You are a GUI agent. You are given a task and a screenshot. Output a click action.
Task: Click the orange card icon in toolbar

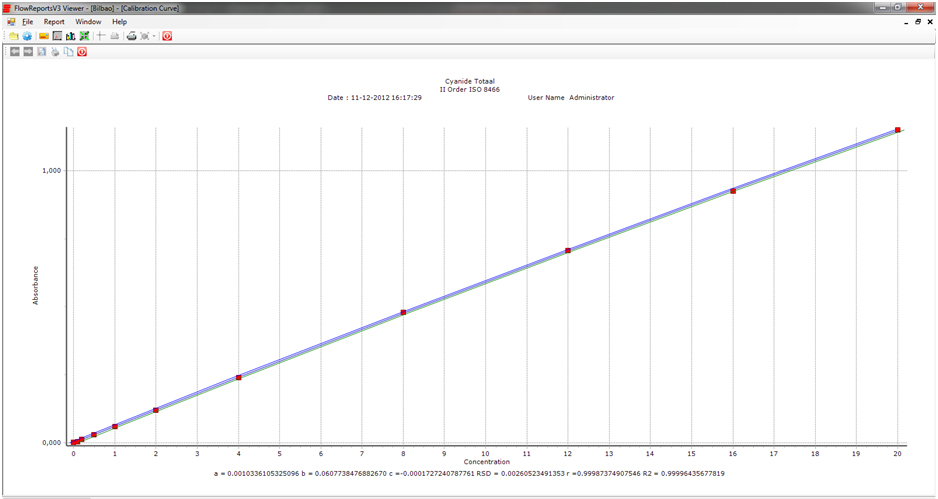44,36
